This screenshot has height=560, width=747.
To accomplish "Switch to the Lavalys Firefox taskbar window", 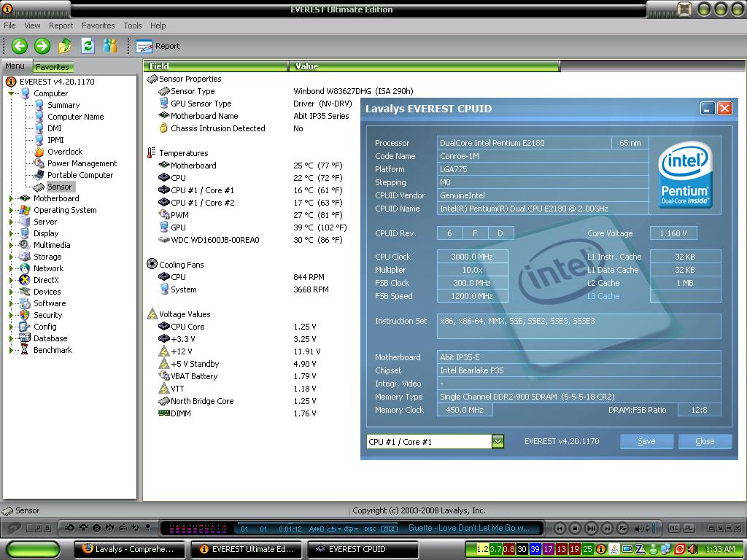I will [131, 549].
